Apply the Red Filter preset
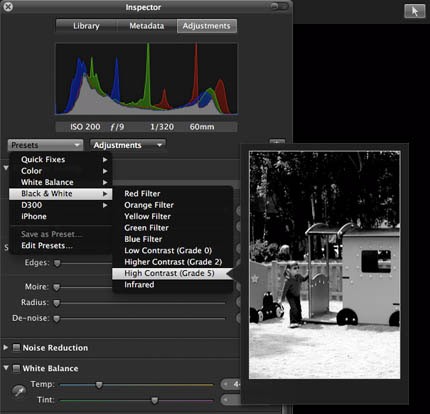The height and width of the screenshot is (414, 430). coord(172,194)
